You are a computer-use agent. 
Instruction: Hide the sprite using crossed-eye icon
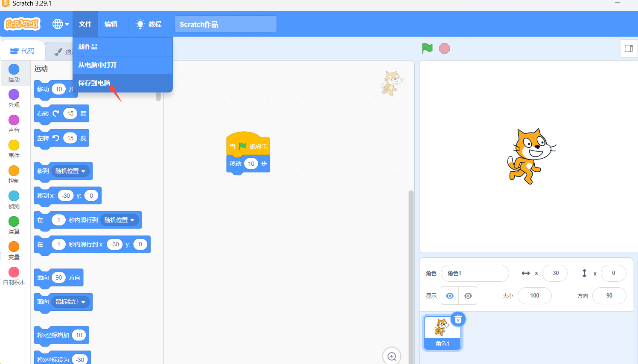click(x=468, y=295)
